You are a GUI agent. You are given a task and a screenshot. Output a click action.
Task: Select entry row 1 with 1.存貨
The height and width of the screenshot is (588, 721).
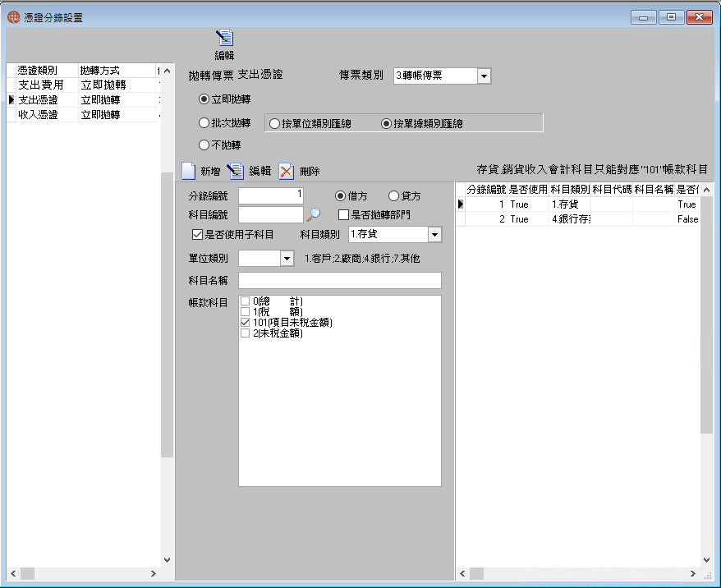[578, 204]
